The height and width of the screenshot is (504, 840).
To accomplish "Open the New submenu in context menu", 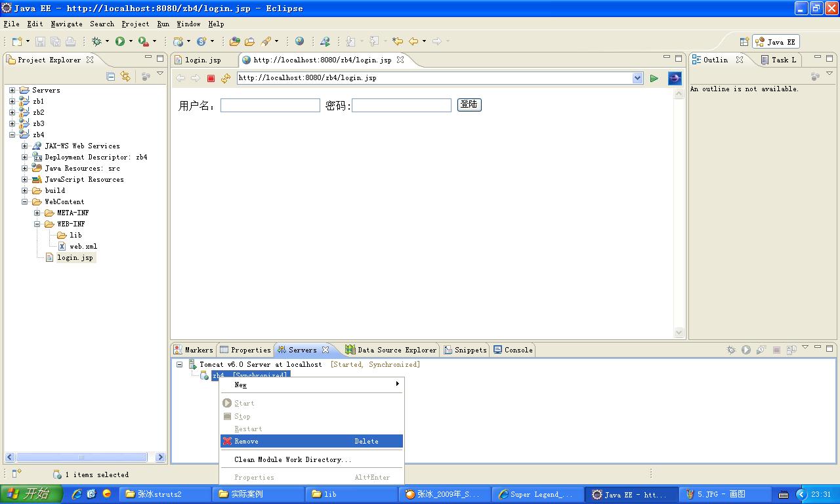I will (x=312, y=385).
